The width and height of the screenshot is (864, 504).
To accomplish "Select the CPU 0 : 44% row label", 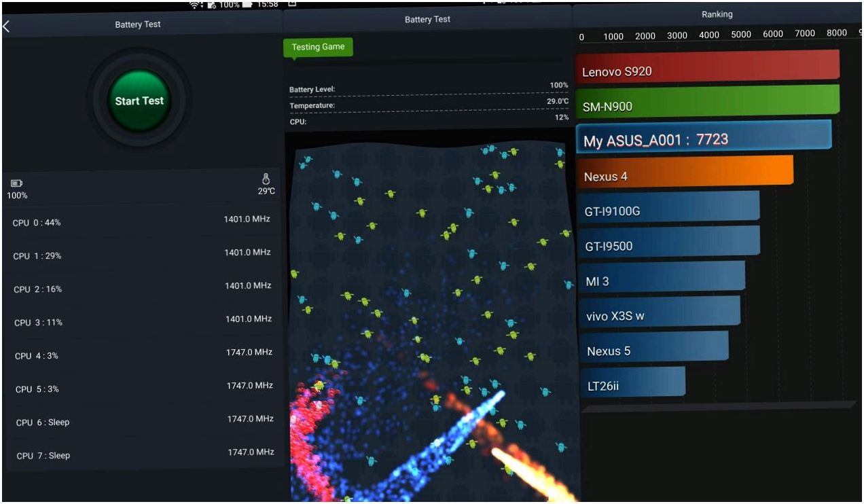I will (x=37, y=223).
